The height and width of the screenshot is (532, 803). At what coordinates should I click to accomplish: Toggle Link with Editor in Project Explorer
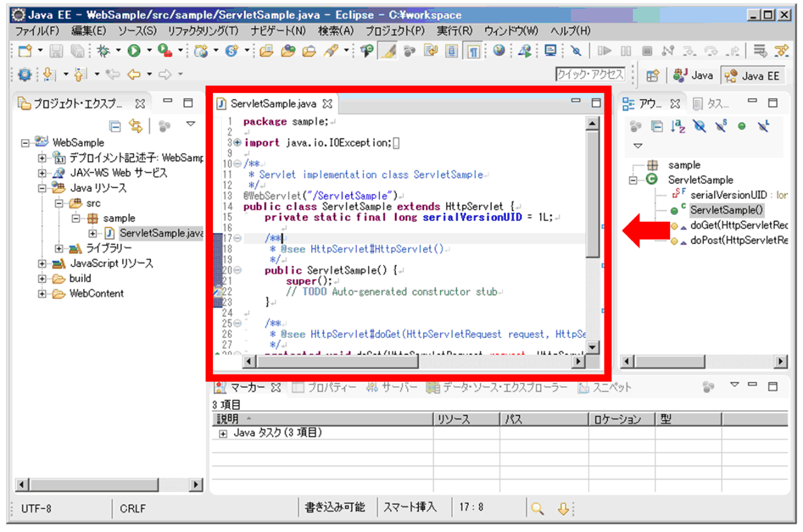[x=135, y=126]
